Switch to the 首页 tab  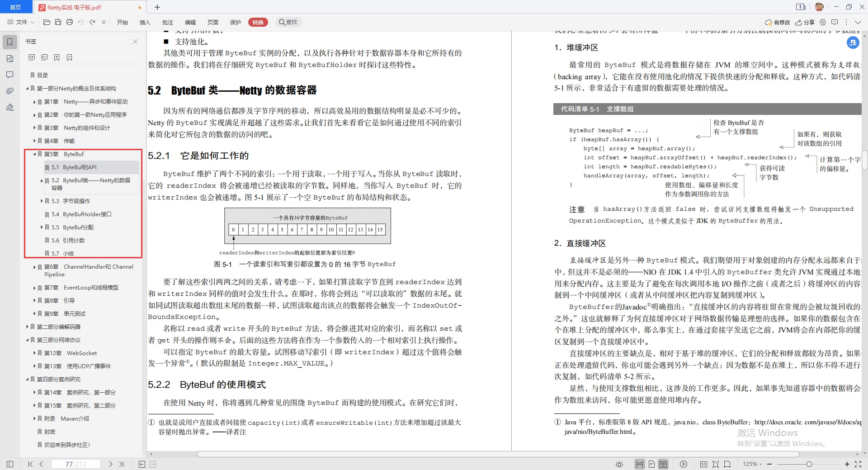pyautogui.click(x=15, y=7)
